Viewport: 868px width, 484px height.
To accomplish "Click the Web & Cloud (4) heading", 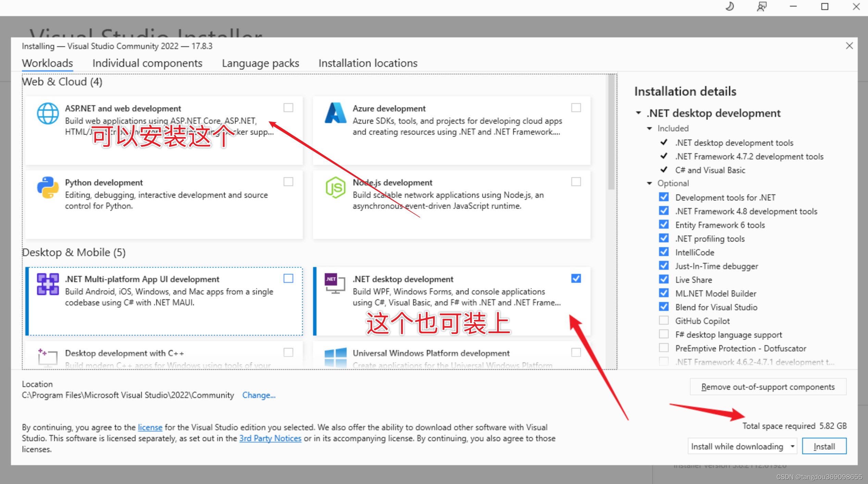I will click(x=62, y=82).
